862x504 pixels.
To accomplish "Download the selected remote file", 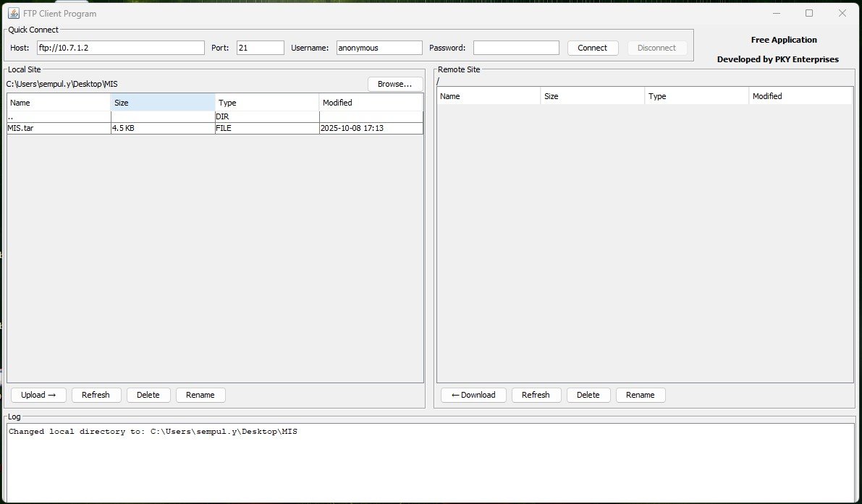I will pyautogui.click(x=473, y=395).
